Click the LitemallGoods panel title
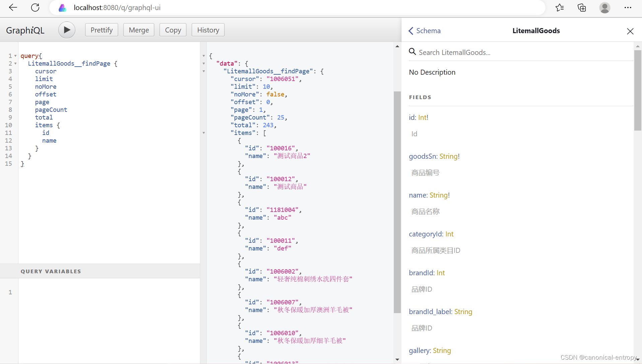The width and height of the screenshot is (642, 364). click(536, 31)
